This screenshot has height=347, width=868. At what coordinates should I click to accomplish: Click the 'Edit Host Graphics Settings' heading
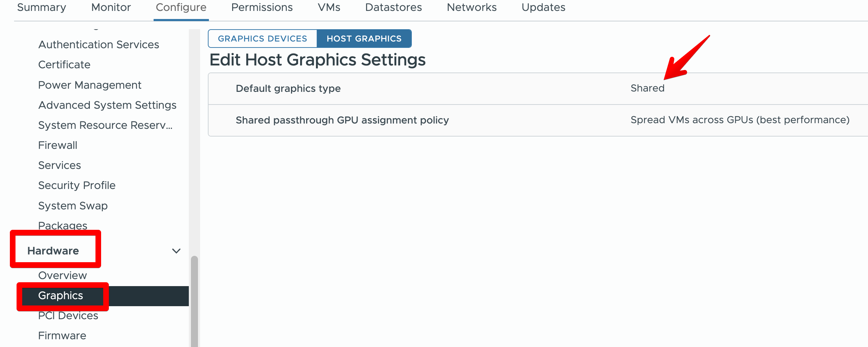pos(317,60)
